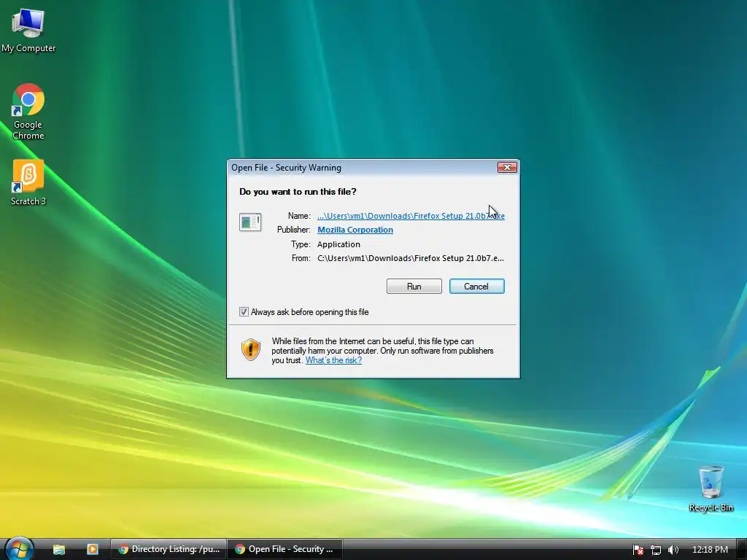
Task: Click the Run button
Action: [414, 286]
